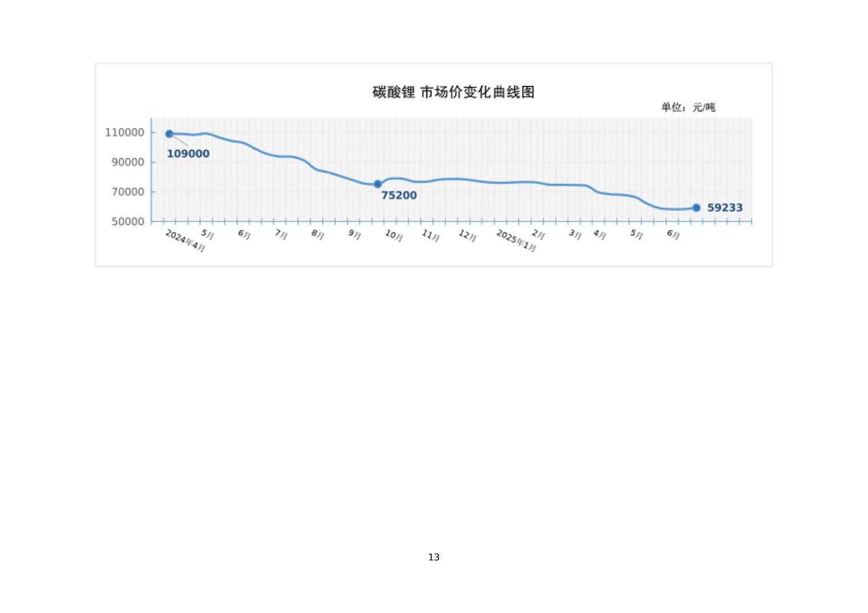Click the 109000 data value label

coord(188,154)
